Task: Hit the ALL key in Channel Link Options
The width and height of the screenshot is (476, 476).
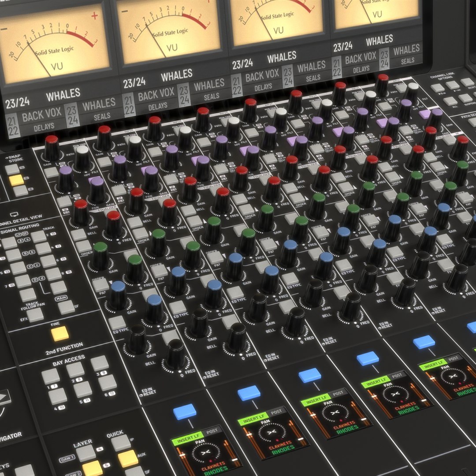Action: coord(450,100)
